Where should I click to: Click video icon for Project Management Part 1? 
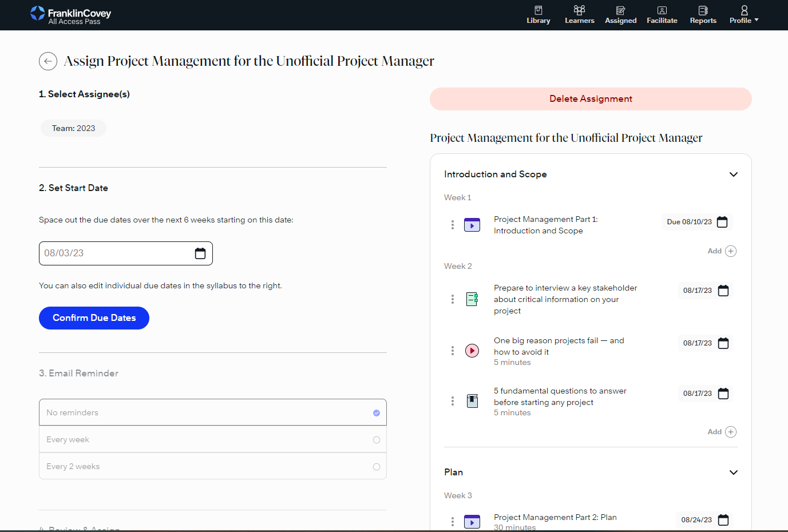coord(472,225)
